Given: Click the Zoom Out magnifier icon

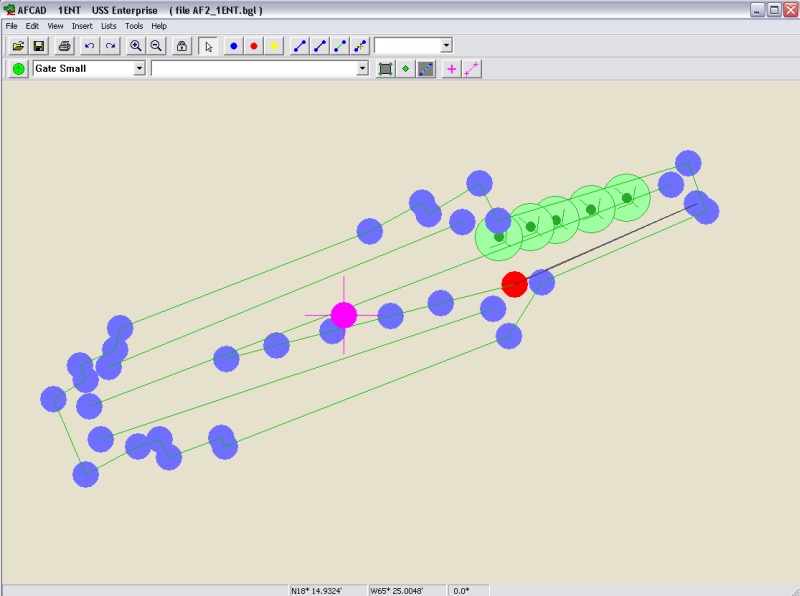Looking at the screenshot, I should 156,46.
